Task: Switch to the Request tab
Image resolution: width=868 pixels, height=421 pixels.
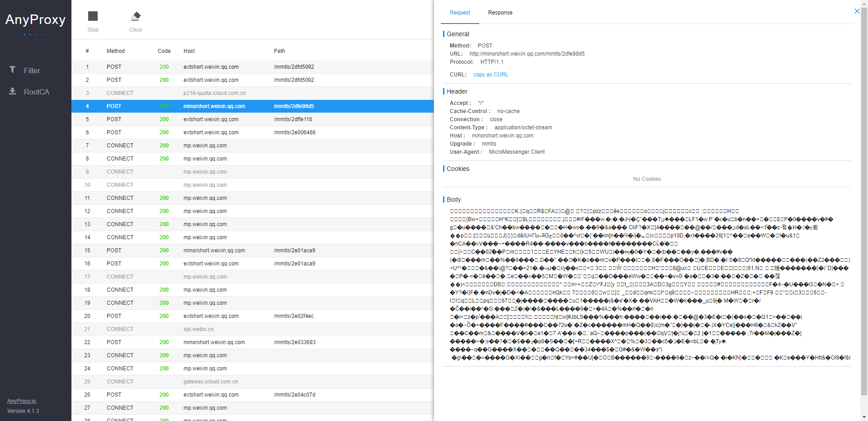Action: point(459,13)
